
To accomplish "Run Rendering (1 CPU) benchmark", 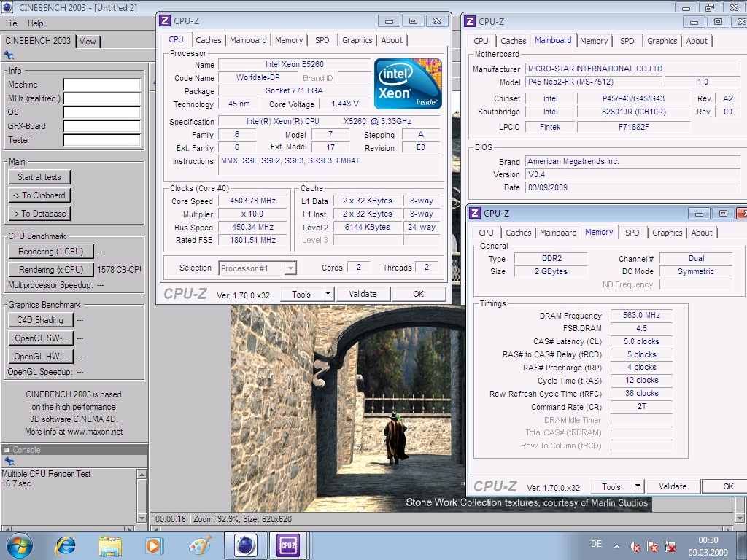I will coord(51,252).
